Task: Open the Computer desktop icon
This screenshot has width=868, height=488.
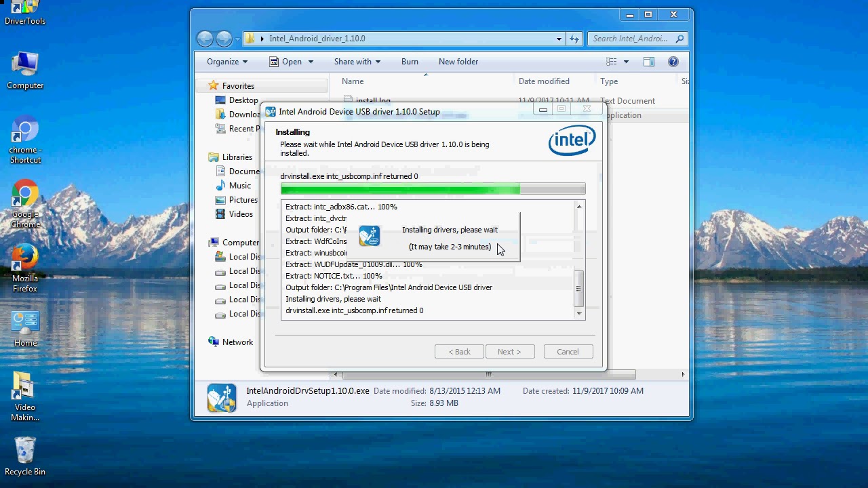Action: click(x=25, y=70)
